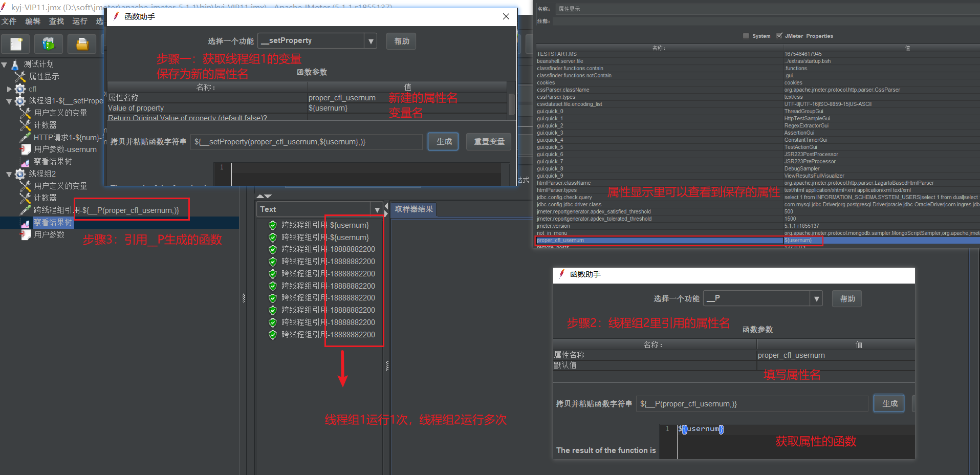Screen dimensions: 980x475
Task: Select the beanshell.server.file property row
Action: pyautogui.click(x=757, y=61)
